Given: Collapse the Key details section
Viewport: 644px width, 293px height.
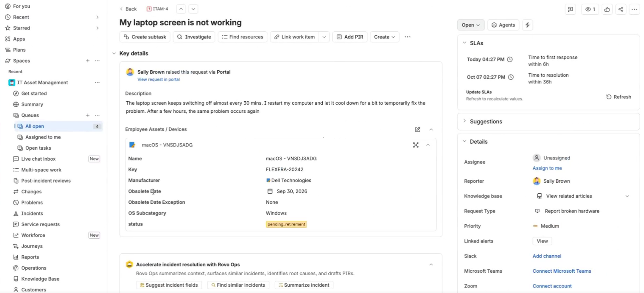Looking at the screenshot, I should pos(114,54).
